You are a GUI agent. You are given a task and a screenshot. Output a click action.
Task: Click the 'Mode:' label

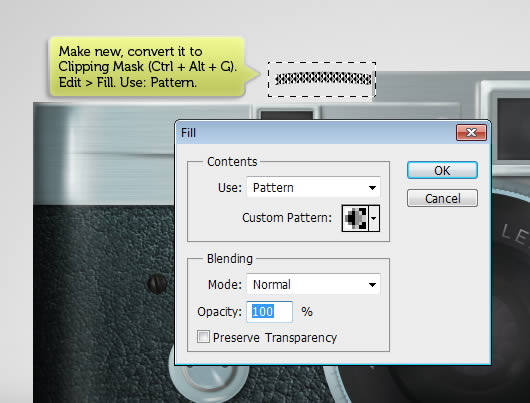(225, 284)
